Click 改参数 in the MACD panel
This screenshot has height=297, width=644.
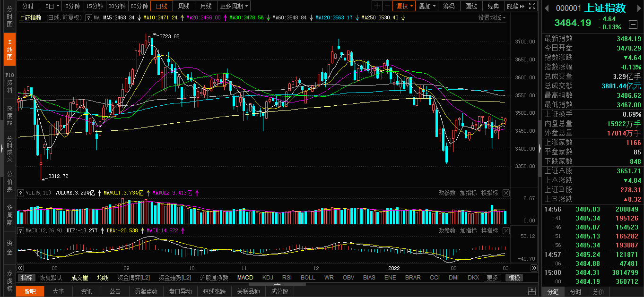447,230
